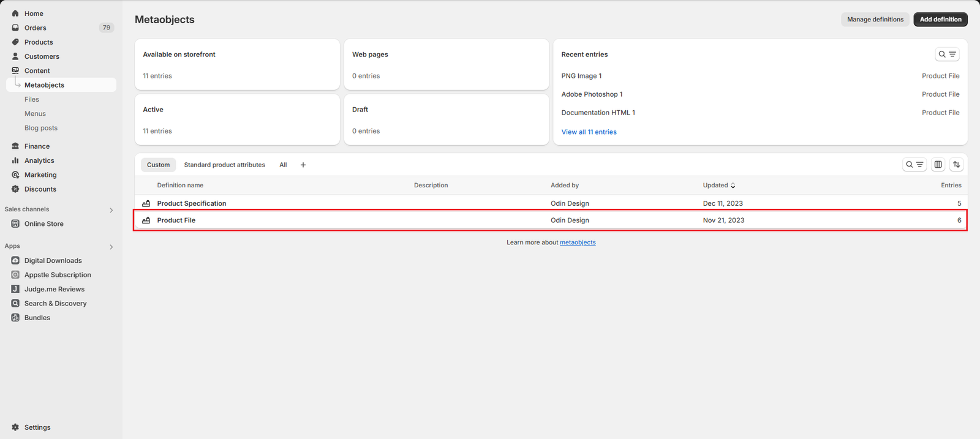This screenshot has width=980, height=439.
Task: Sort by the Updated column header
Action: pos(719,186)
